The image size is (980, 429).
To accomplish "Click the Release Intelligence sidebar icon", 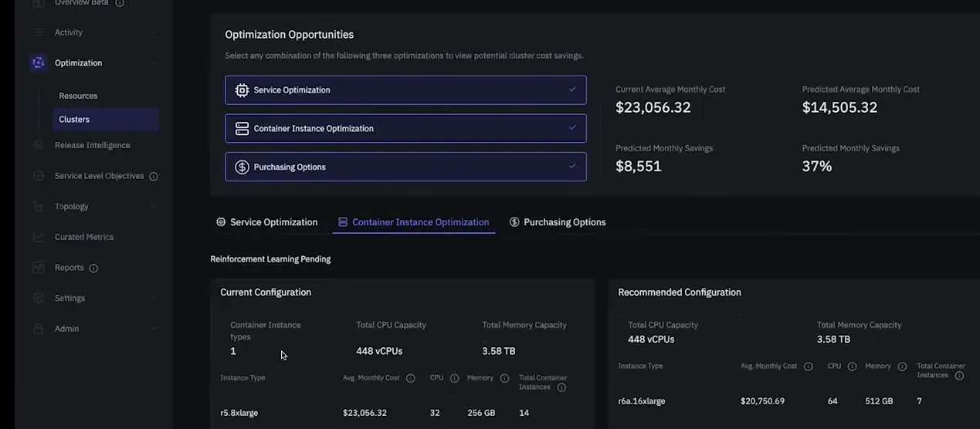I will 39,145.
